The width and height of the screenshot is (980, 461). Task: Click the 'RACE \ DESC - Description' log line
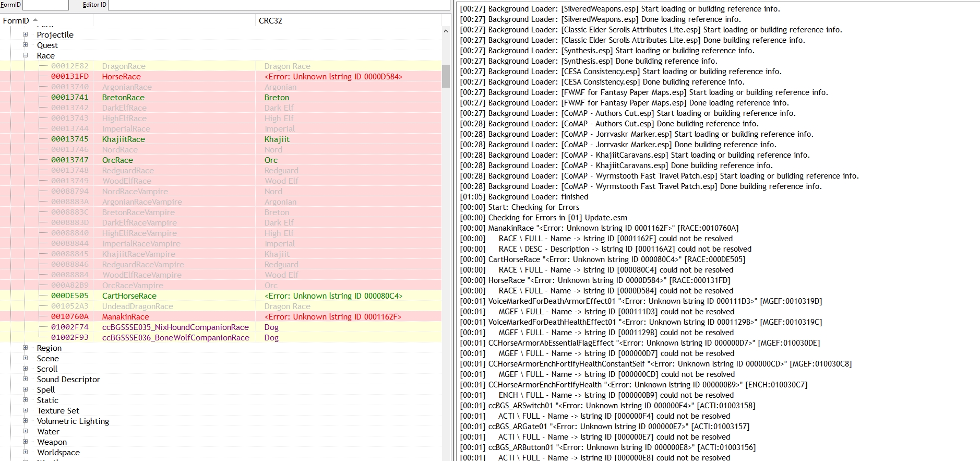coord(605,249)
